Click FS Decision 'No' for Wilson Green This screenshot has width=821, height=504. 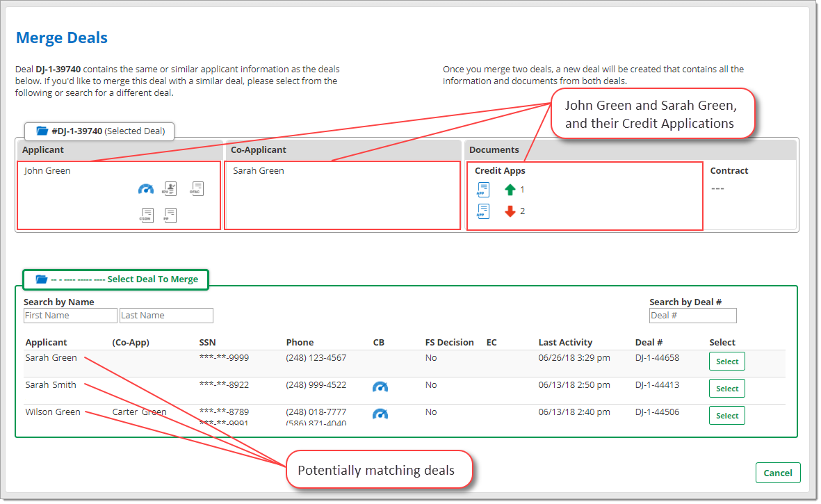coord(431,412)
